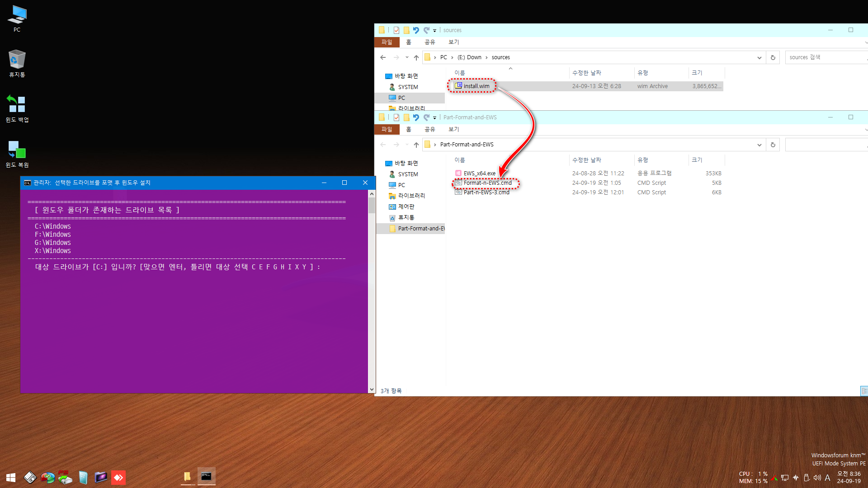Open the 파일 tab in sources window
Viewport: 868px width, 488px height.
point(387,42)
